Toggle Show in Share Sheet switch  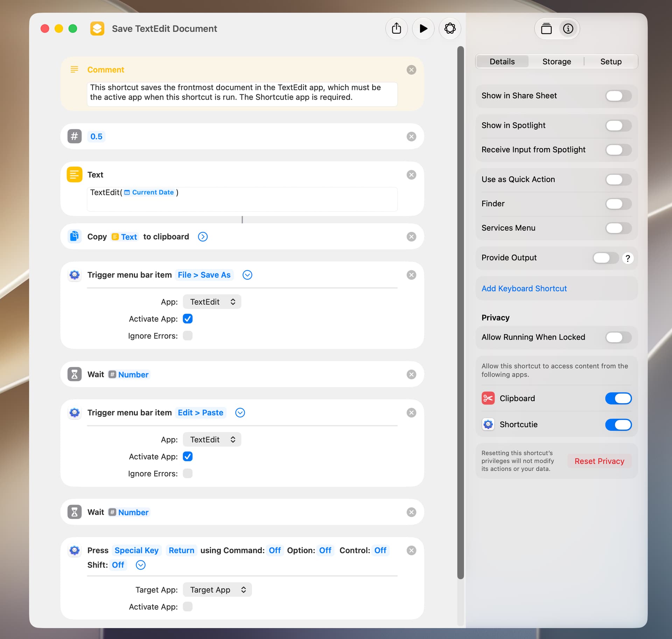pos(618,96)
